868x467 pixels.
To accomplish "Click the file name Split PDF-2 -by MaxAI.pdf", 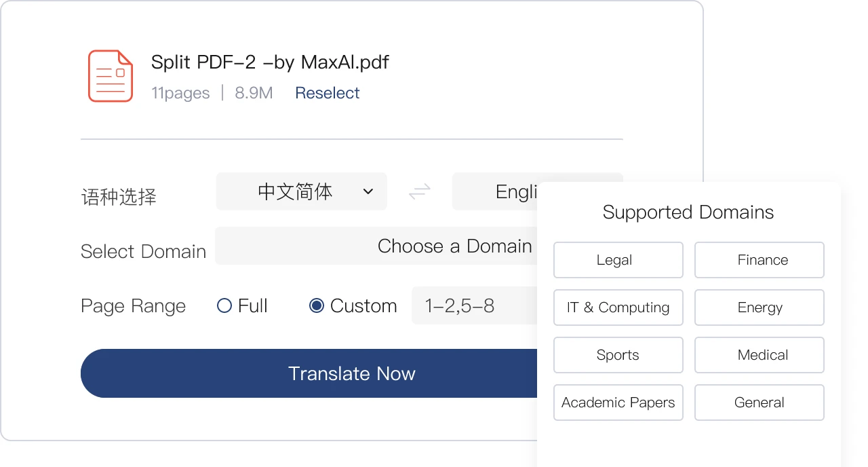I will pyautogui.click(x=270, y=62).
